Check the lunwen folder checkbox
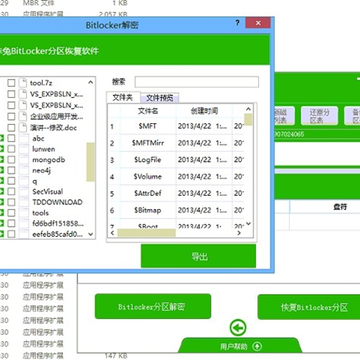360x360 pixels. click(11, 149)
